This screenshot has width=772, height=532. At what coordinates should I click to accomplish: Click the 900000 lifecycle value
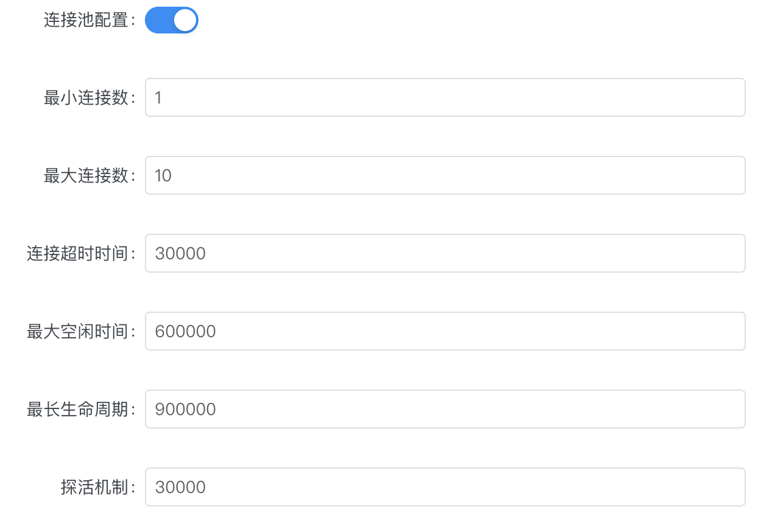point(185,409)
